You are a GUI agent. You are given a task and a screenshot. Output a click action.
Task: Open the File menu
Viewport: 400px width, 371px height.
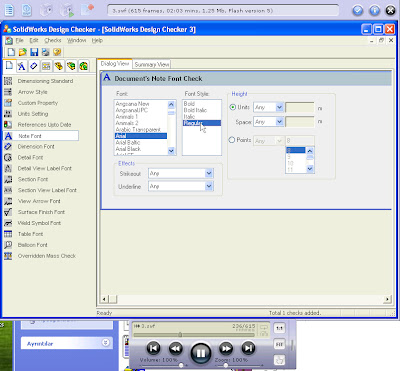(x=20, y=40)
